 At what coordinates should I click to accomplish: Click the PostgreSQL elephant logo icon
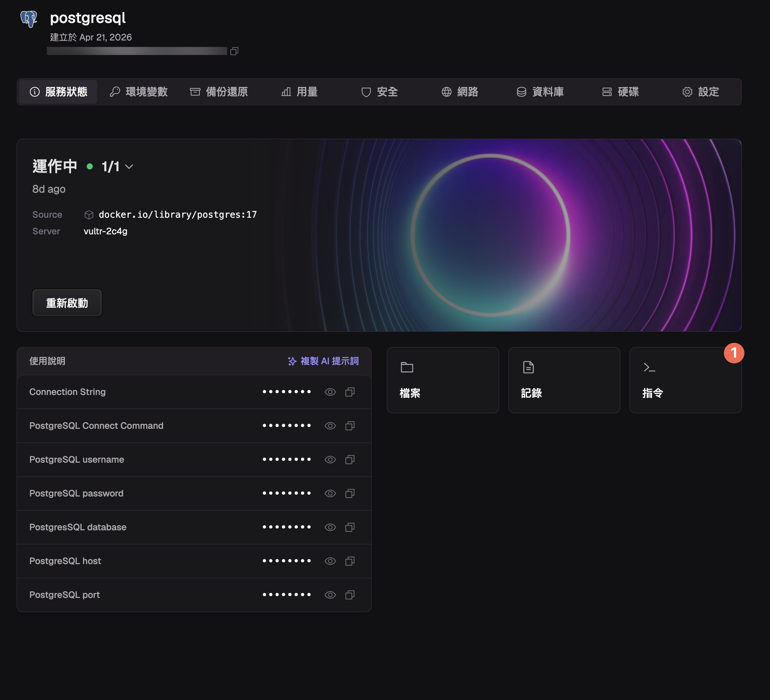pyautogui.click(x=29, y=19)
